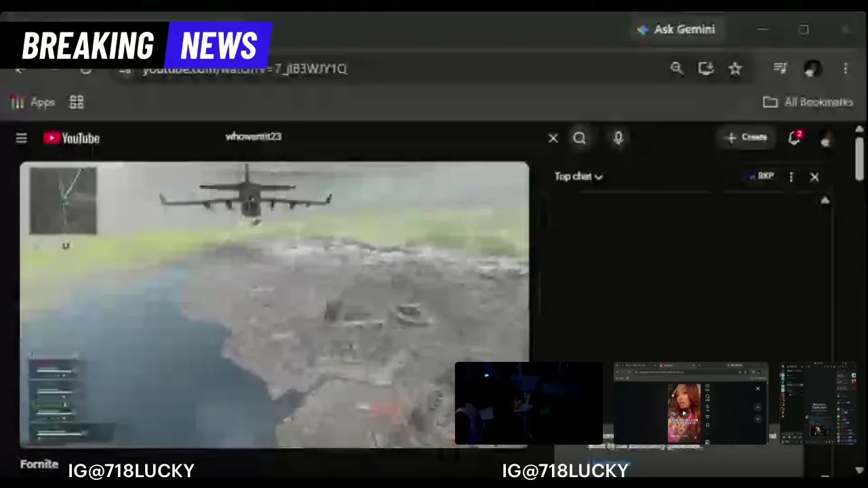Search with voice using the microphone icon

pos(618,138)
